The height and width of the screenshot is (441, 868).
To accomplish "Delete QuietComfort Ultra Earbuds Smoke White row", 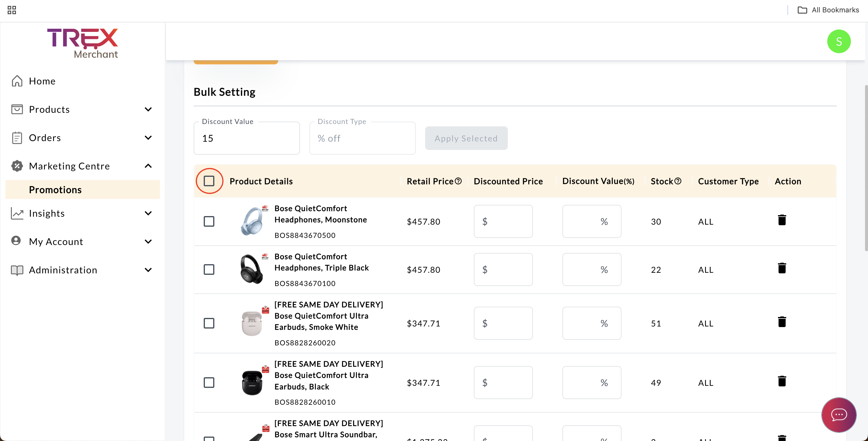I will tap(782, 322).
